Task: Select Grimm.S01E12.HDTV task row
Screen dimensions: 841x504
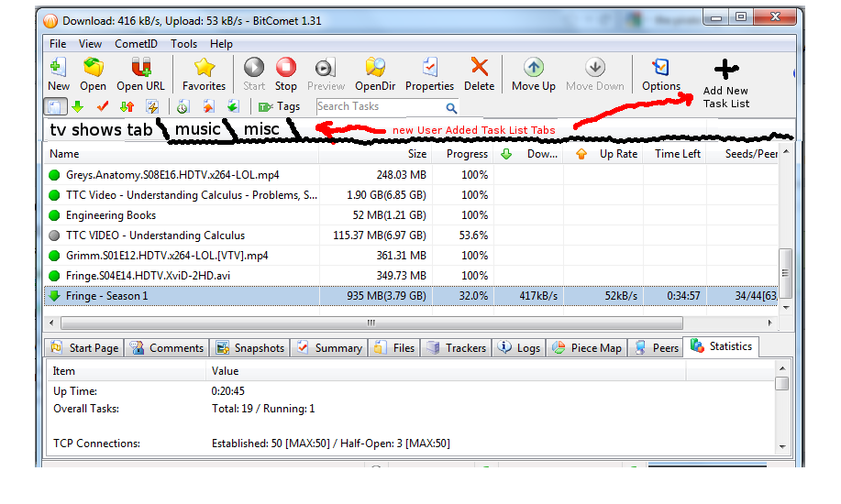Action: pos(411,256)
